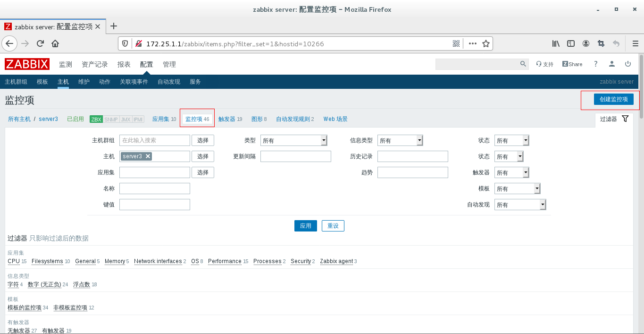Open the Firefox library icon

point(556,43)
